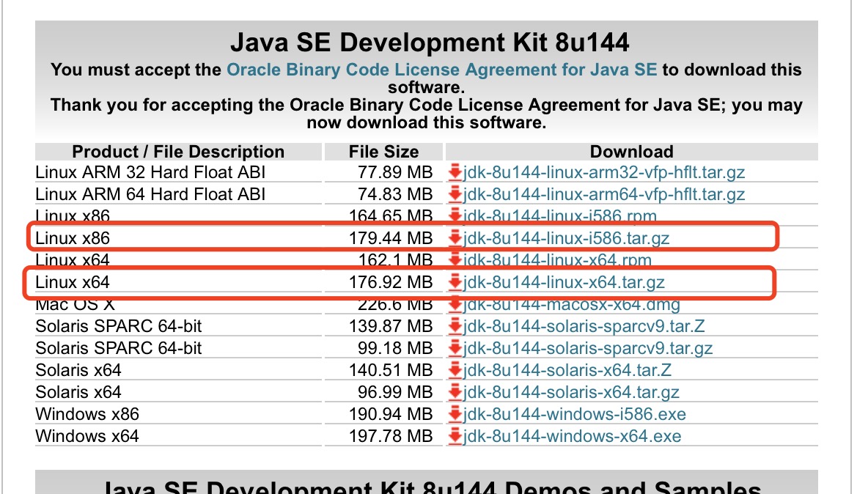The width and height of the screenshot is (868, 494).
Task: Open the Oracle Binary Code License Agreement link
Action: [442, 70]
